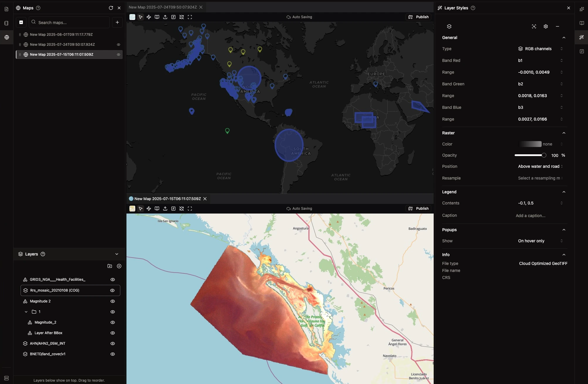The height and width of the screenshot is (384, 588).
Task: Open the map library book icon
Action: tap(157, 17)
